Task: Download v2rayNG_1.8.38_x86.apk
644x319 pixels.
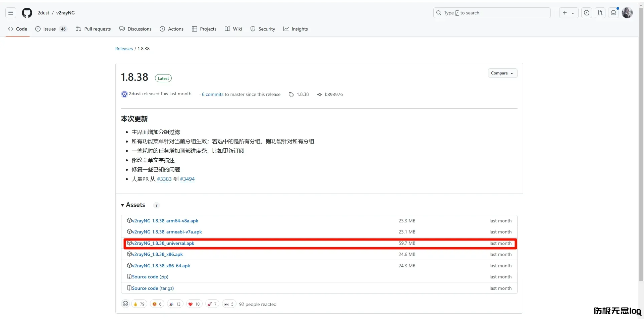Action: pos(157,254)
